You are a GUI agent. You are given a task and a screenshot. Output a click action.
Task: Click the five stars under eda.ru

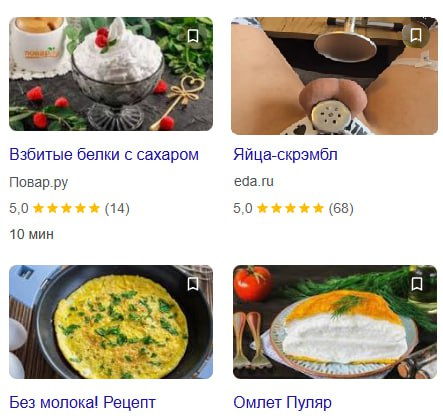pos(291,208)
